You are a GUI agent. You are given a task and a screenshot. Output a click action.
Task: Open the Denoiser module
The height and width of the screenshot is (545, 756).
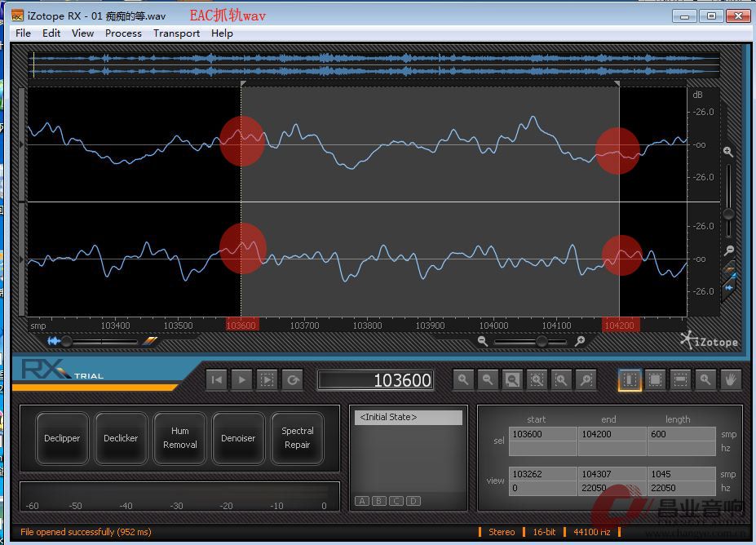[x=238, y=438]
